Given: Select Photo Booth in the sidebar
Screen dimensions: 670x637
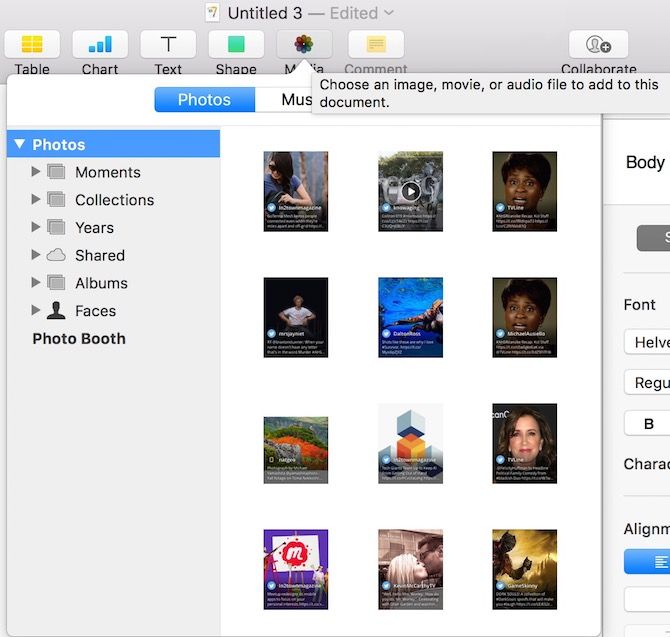Looking at the screenshot, I should pos(79,338).
